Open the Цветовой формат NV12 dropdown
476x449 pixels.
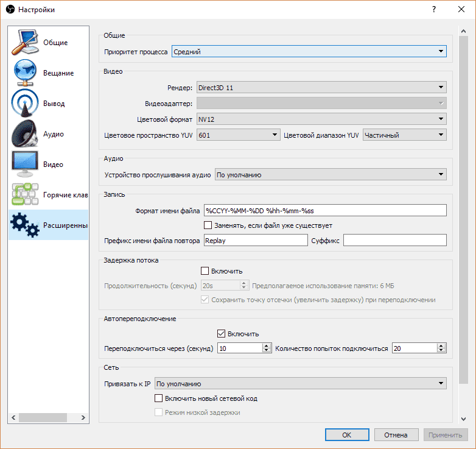pyautogui.click(x=321, y=119)
